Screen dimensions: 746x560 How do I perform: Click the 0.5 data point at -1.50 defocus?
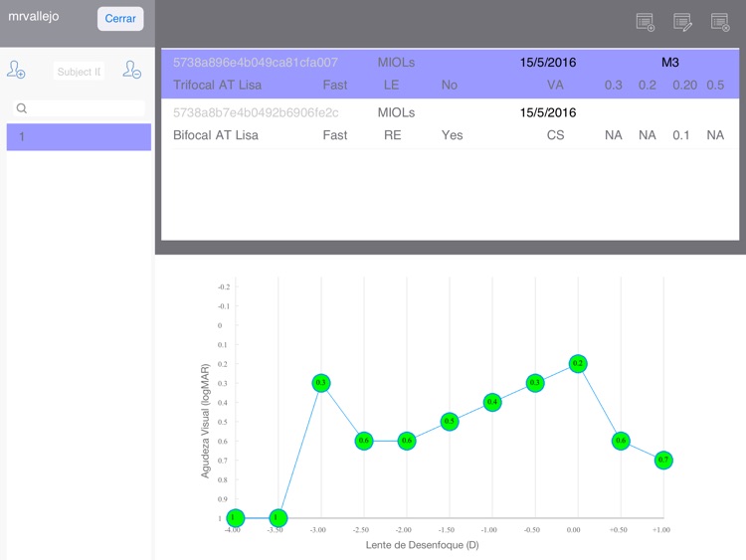[450, 421]
